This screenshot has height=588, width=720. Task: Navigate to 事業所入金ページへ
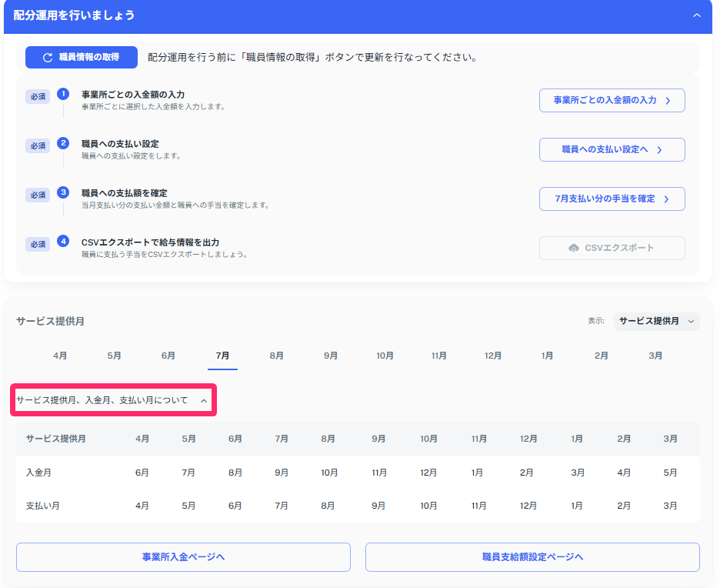182,556
